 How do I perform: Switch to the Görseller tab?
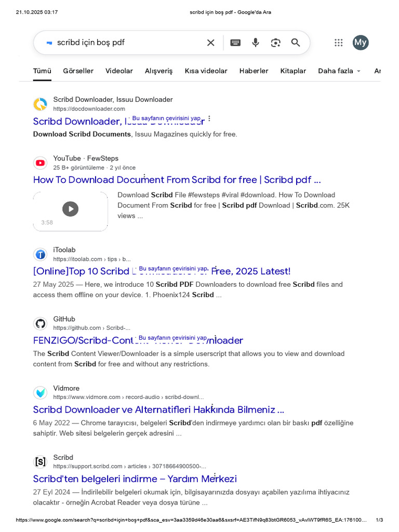click(78, 71)
